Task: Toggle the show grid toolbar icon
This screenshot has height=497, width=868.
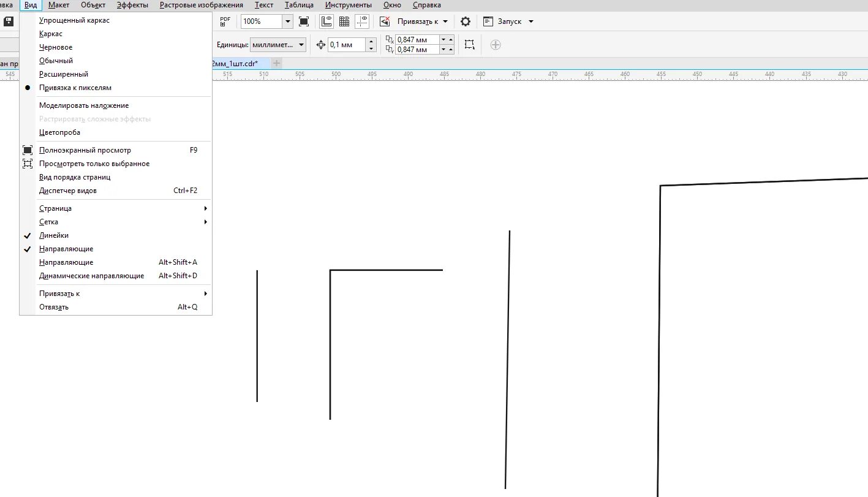Action: [344, 21]
